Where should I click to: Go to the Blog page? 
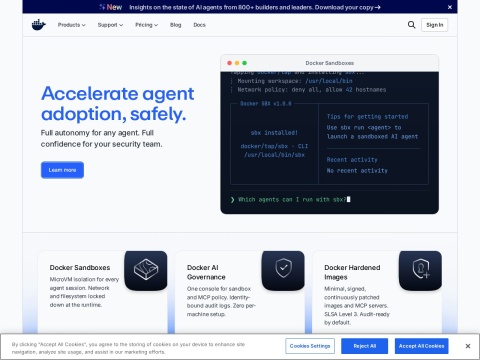176,25
